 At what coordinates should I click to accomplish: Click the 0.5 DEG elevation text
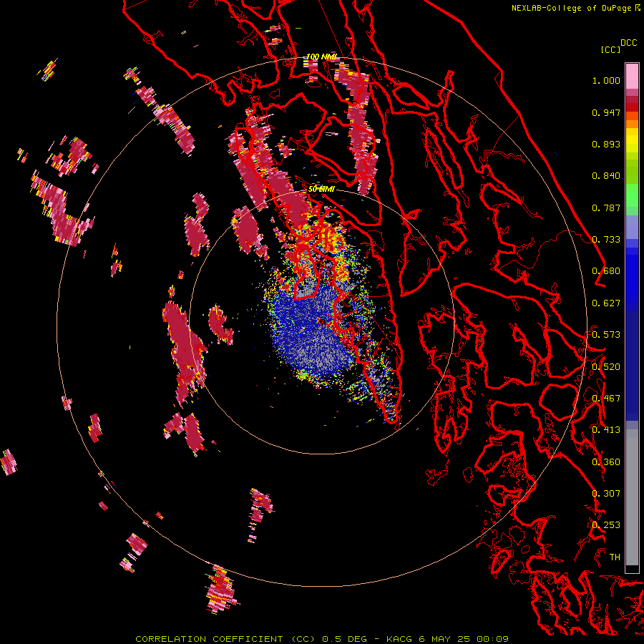point(345,639)
